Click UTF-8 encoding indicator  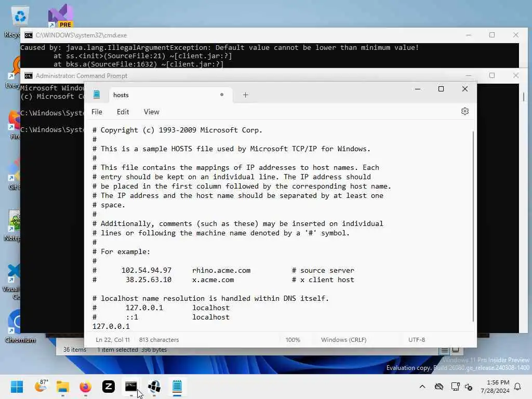[417, 340]
